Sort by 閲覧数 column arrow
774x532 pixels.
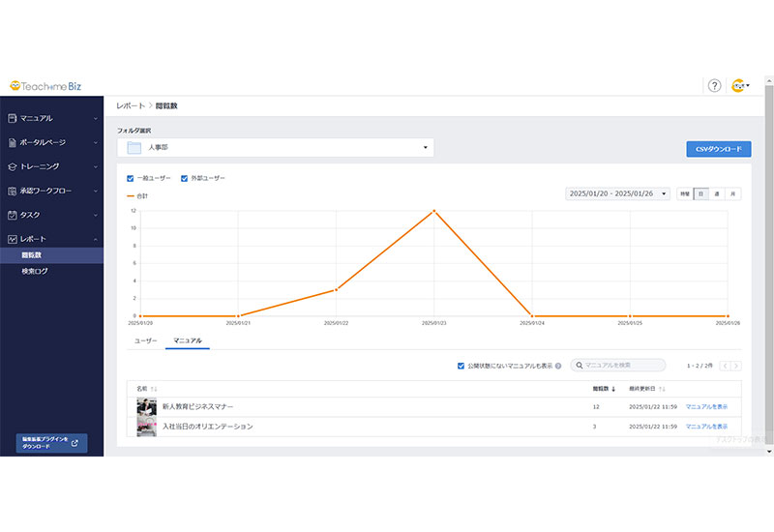[x=613, y=388]
